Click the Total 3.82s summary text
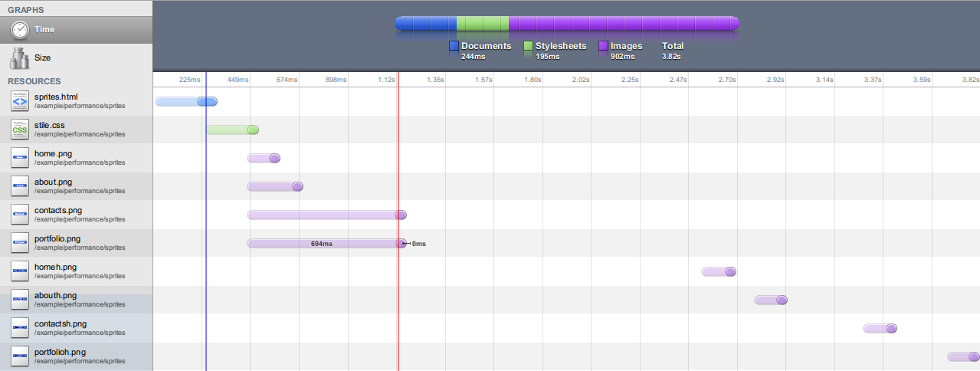Image resolution: width=980 pixels, height=371 pixels. tap(673, 51)
